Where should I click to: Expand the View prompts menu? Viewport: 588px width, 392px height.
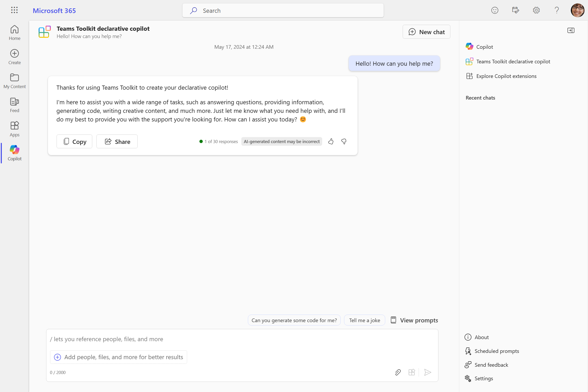(x=414, y=320)
